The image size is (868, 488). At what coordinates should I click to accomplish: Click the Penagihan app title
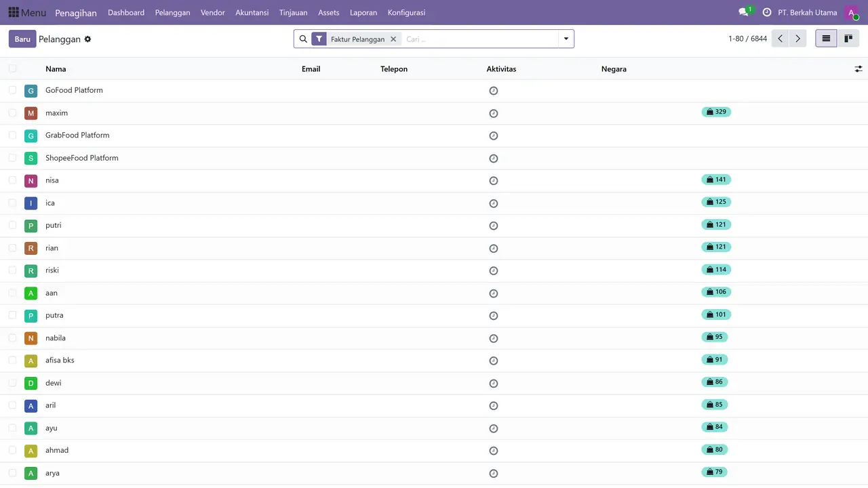point(76,13)
